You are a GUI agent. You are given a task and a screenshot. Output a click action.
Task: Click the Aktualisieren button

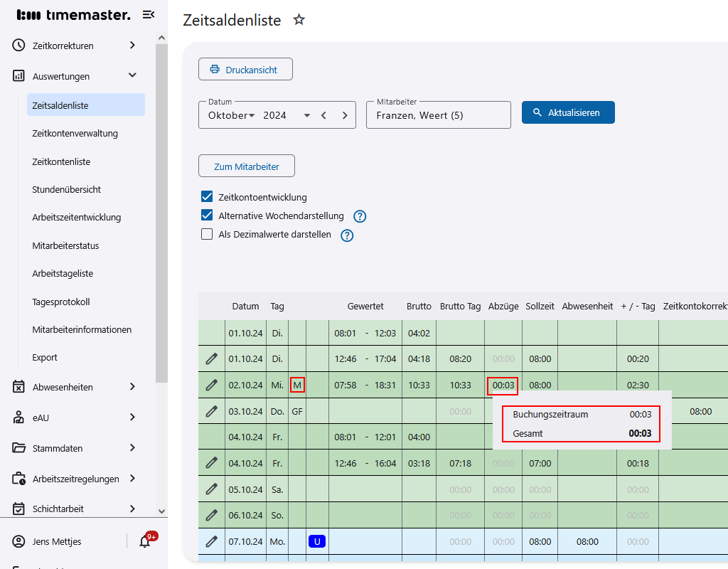click(x=567, y=112)
